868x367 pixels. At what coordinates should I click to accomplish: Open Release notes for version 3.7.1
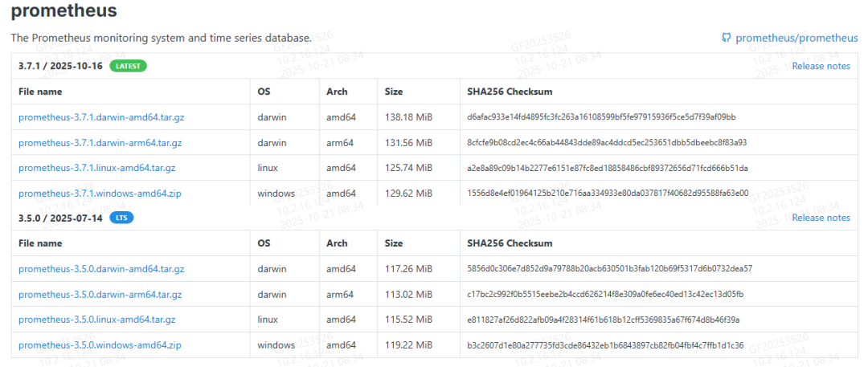point(821,66)
